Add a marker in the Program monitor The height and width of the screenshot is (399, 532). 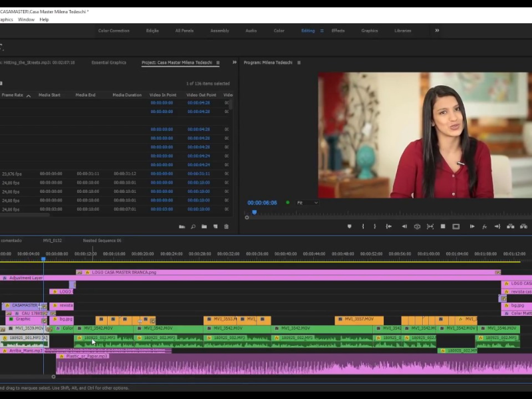point(349,227)
